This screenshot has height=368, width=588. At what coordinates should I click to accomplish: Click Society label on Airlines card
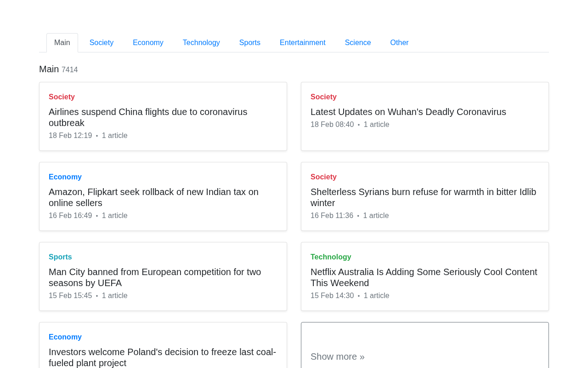pyautogui.click(x=62, y=97)
